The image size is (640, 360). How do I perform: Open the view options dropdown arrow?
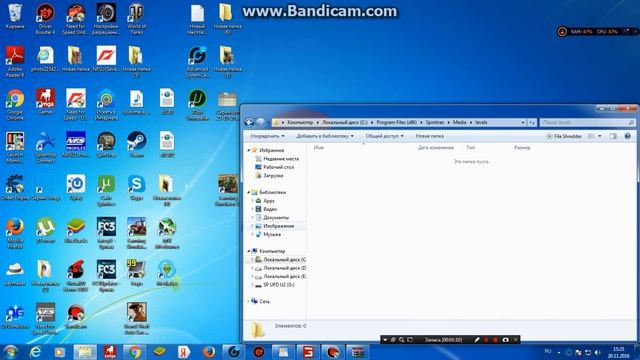[600, 136]
